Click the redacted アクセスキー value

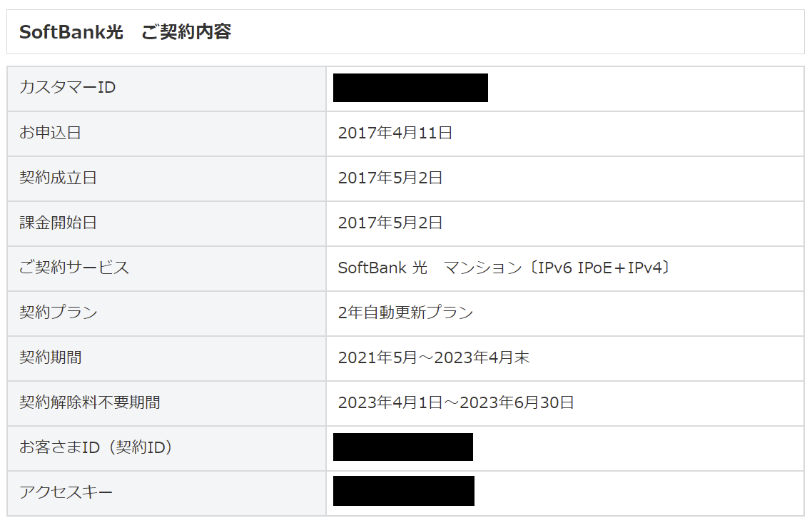coord(403,491)
